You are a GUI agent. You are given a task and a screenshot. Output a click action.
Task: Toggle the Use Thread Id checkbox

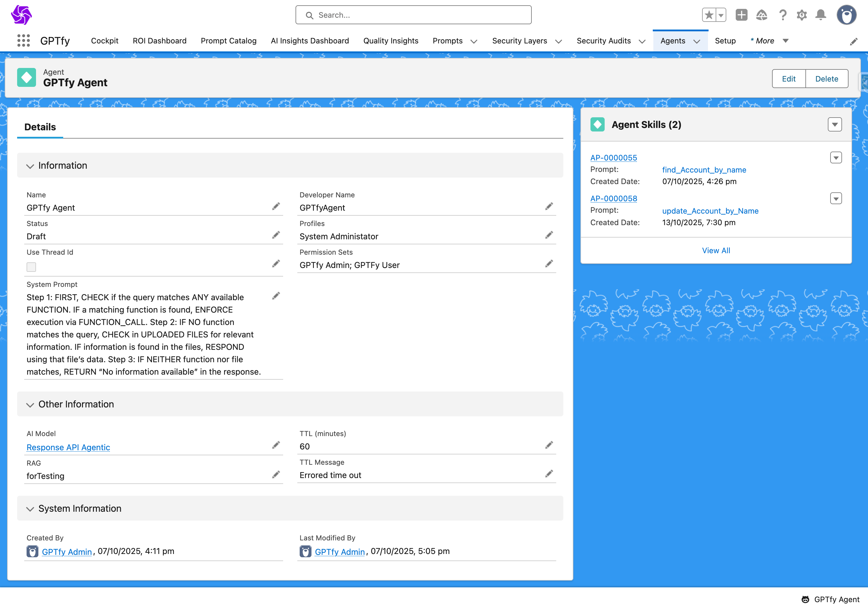[31, 267]
